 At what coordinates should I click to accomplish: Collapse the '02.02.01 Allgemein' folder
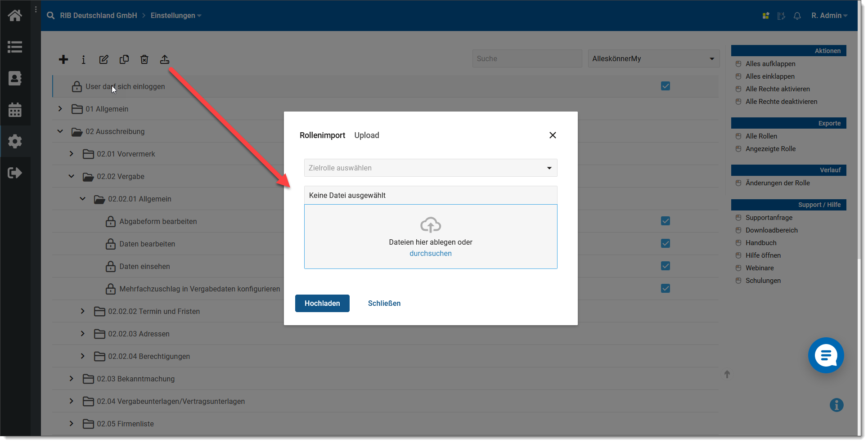[83, 199]
